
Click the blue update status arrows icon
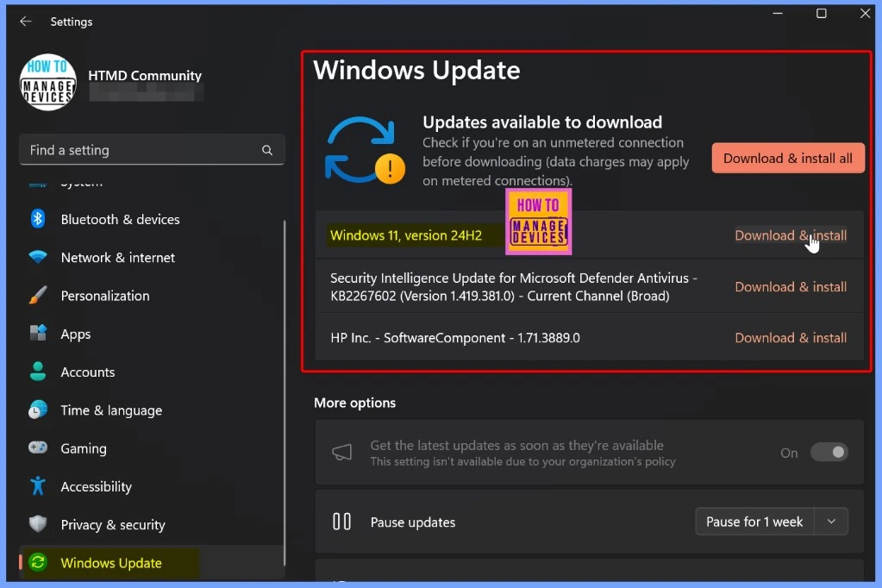click(365, 150)
